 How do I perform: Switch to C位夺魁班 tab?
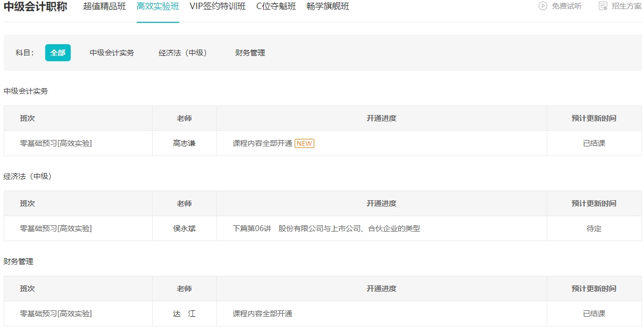[x=276, y=6]
